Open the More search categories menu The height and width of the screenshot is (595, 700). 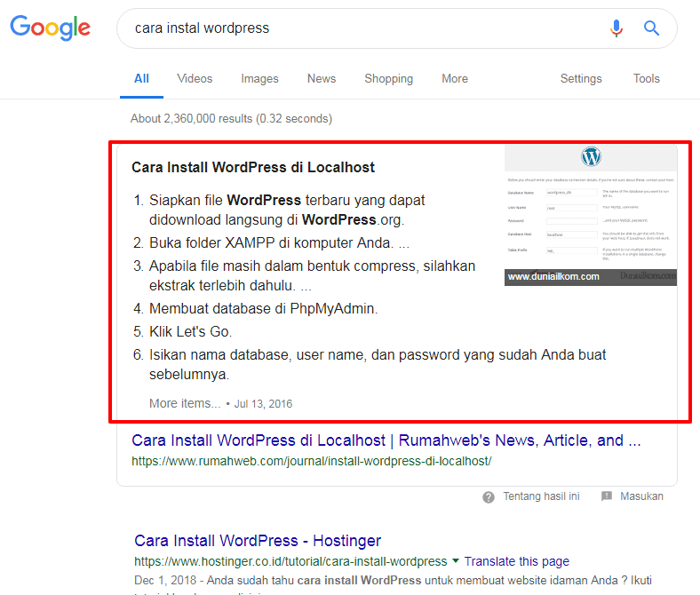[x=454, y=79]
